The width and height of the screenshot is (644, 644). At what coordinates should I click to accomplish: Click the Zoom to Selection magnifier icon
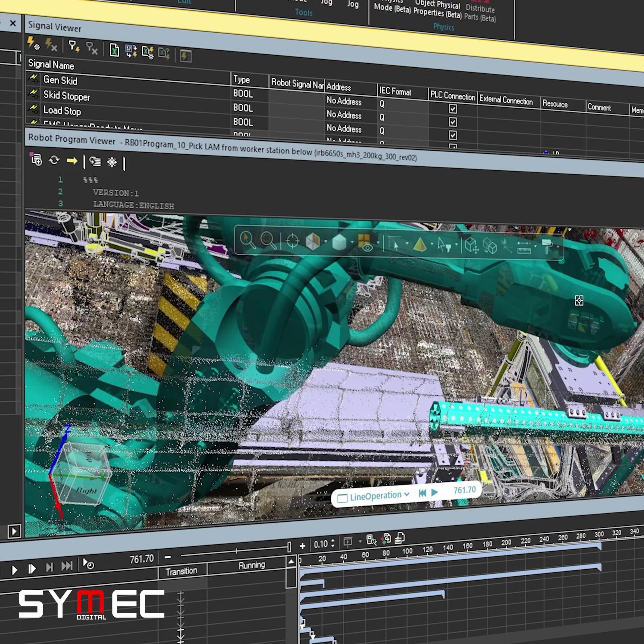click(248, 240)
